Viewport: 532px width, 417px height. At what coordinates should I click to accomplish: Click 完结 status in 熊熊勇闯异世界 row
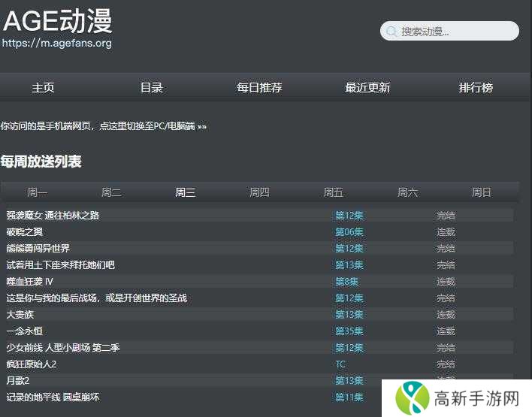pos(446,249)
